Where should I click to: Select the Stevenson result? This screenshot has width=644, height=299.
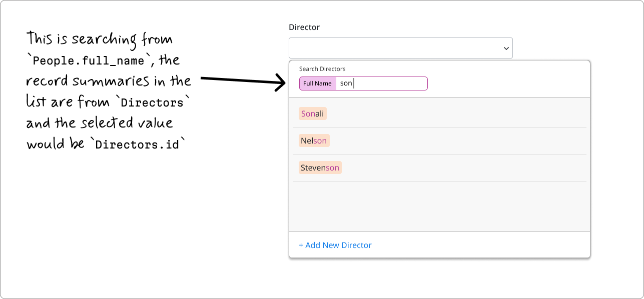(x=320, y=167)
